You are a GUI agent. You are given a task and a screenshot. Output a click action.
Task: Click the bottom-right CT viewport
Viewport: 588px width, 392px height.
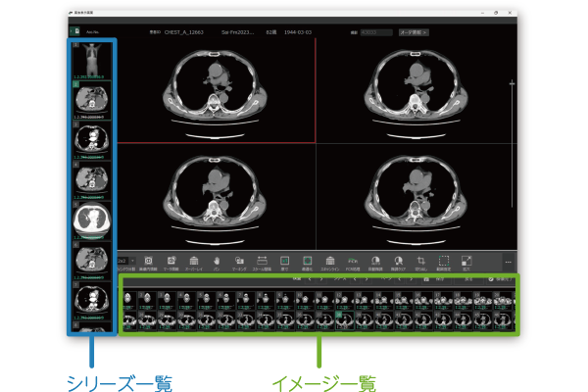413,192
